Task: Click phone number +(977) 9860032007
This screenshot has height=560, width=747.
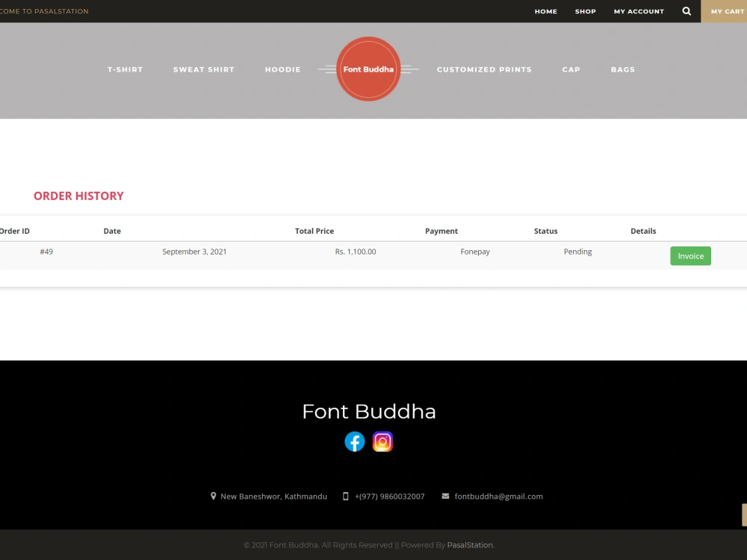Action: (x=390, y=497)
